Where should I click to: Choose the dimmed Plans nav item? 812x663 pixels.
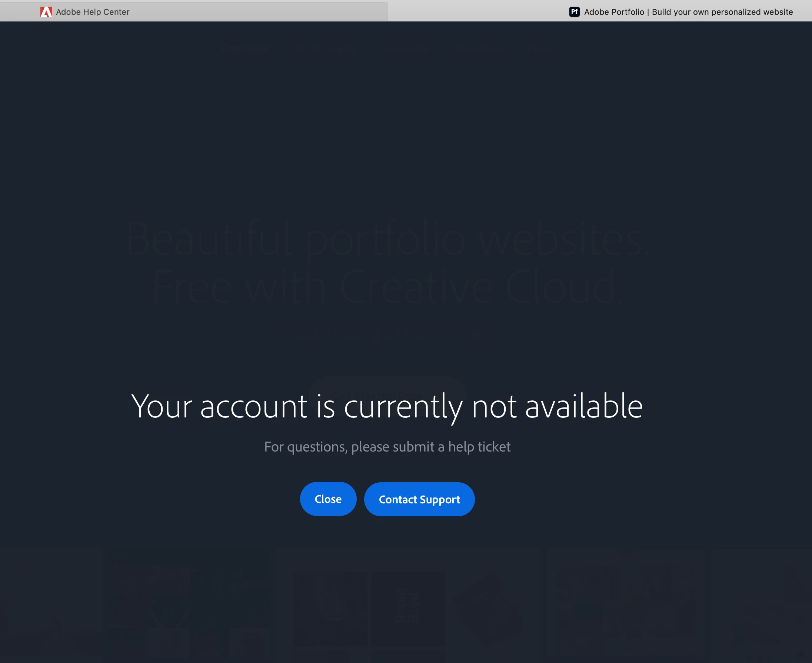(x=541, y=48)
